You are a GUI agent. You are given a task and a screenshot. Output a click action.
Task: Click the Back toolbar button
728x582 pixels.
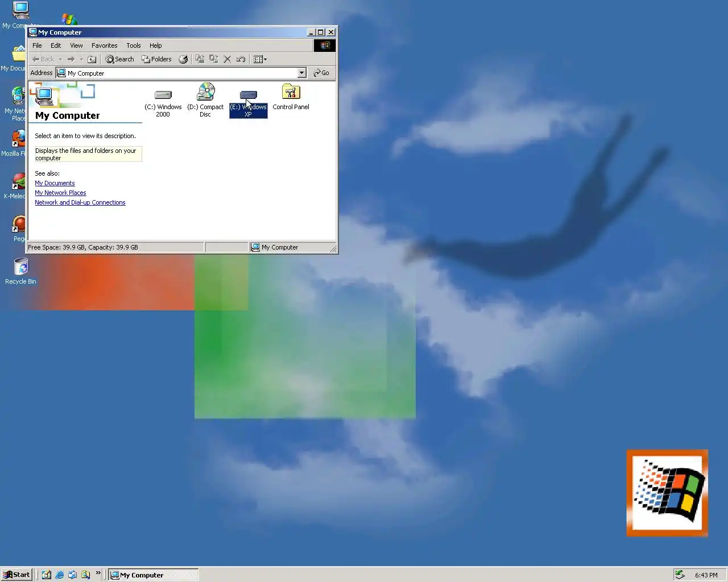[x=43, y=59]
